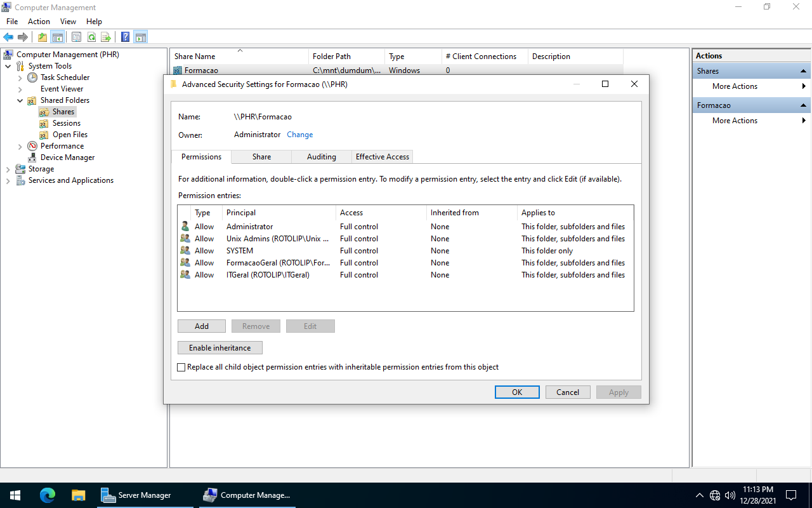
Task: Open the Auditing tab
Action: tap(321, 157)
